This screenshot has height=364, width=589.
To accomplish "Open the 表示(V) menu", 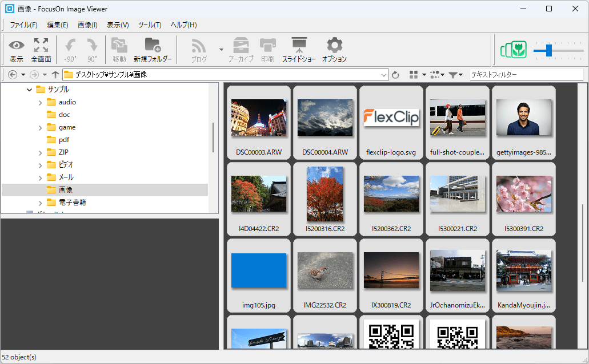I will tap(118, 25).
